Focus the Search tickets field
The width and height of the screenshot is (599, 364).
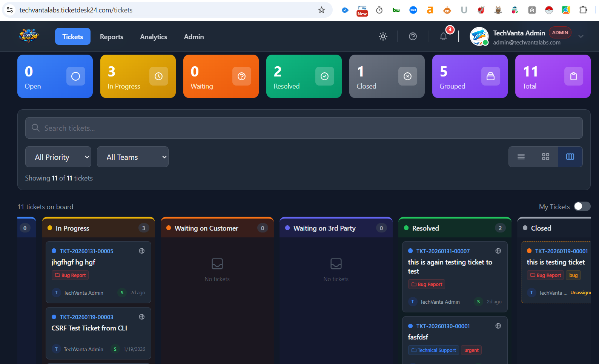[304, 128]
